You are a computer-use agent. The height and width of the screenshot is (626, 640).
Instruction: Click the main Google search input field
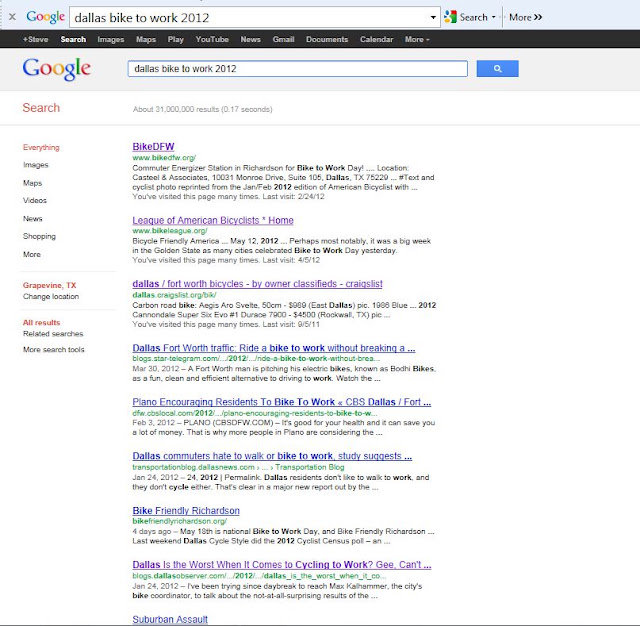click(x=298, y=69)
